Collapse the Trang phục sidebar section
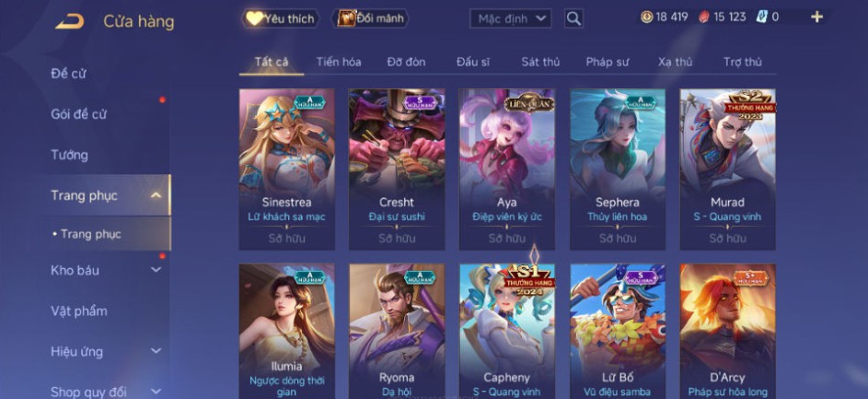Image resolution: width=868 pixels, height=399 pixels. pos(156,195)
